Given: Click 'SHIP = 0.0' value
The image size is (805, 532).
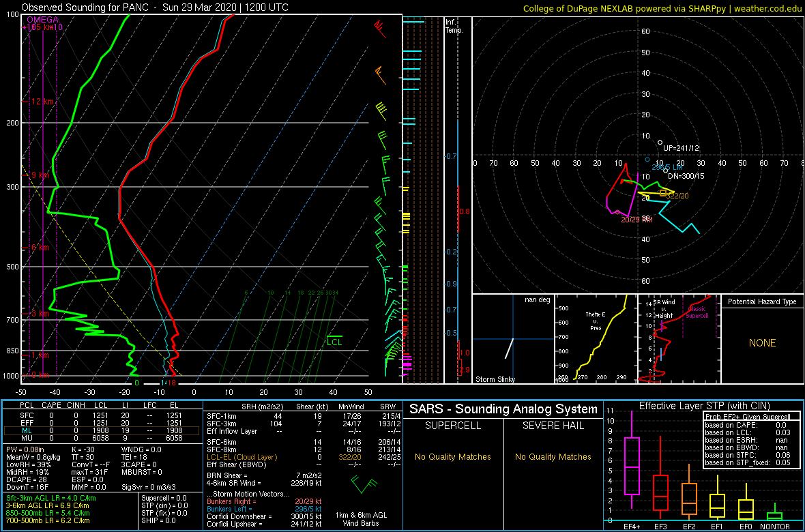Looking at the screenshot, I should [x=159, y=520].
